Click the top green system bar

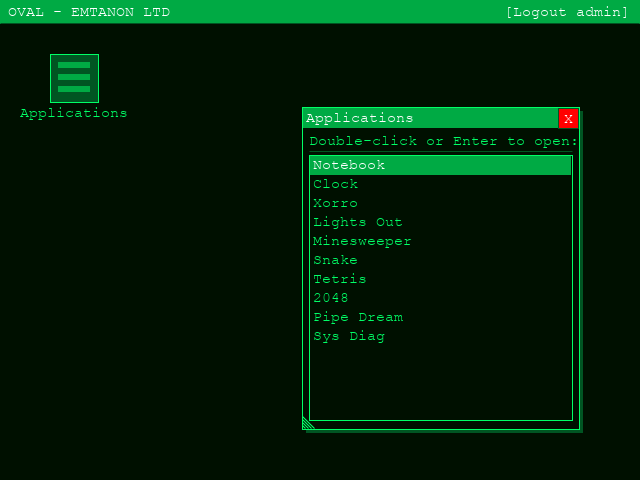pos(330,12)
